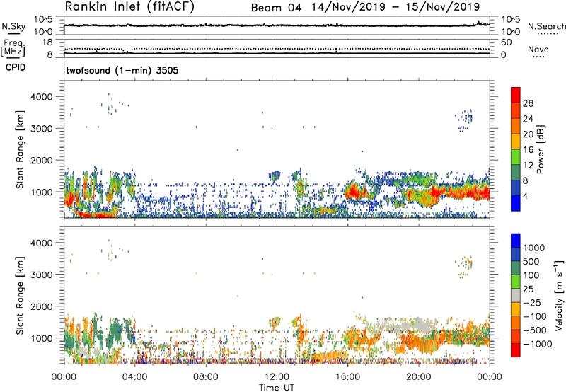Click the 'Nave' legend label
Viewport: 566px width, 392px height.
538,50
